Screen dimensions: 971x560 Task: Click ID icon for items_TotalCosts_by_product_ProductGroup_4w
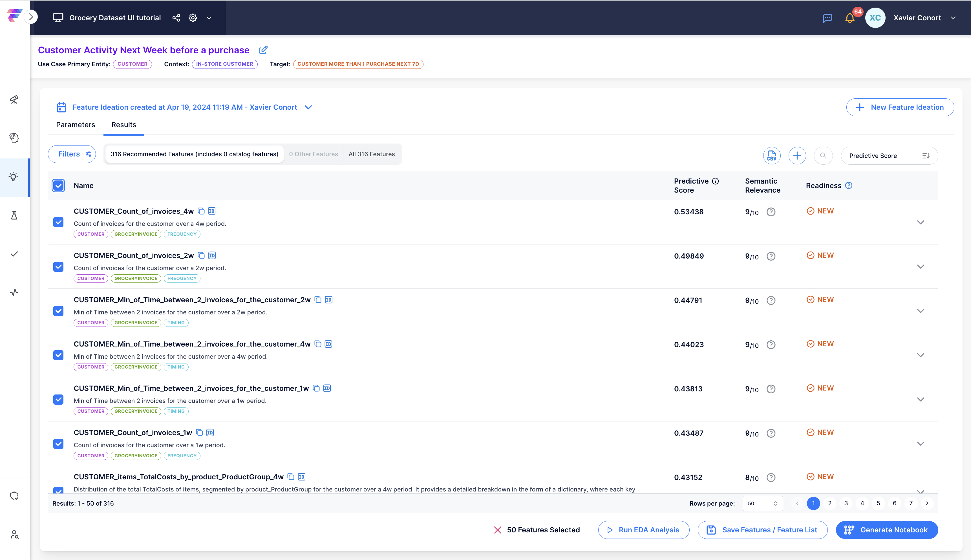click(301, 477)
